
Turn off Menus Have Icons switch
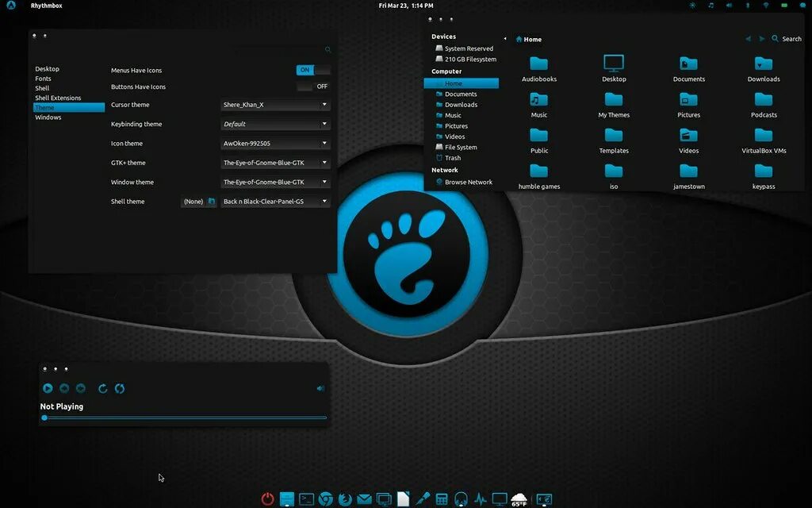[x=313, y=70]
